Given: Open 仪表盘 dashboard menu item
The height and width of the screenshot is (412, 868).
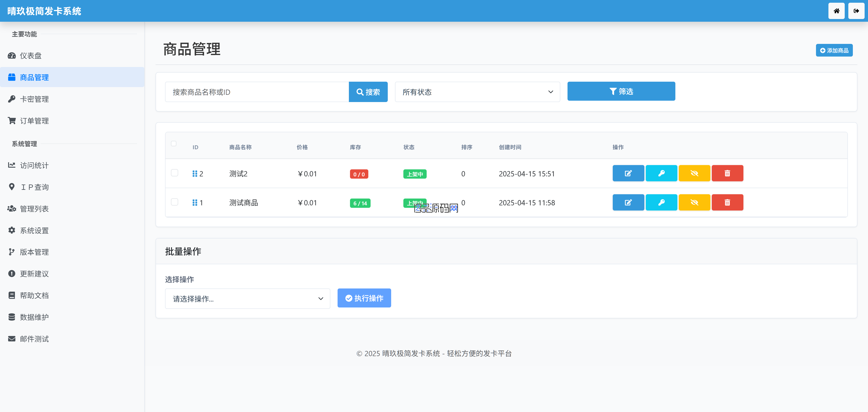Looking at the screenshot, I should click(72, 56).
